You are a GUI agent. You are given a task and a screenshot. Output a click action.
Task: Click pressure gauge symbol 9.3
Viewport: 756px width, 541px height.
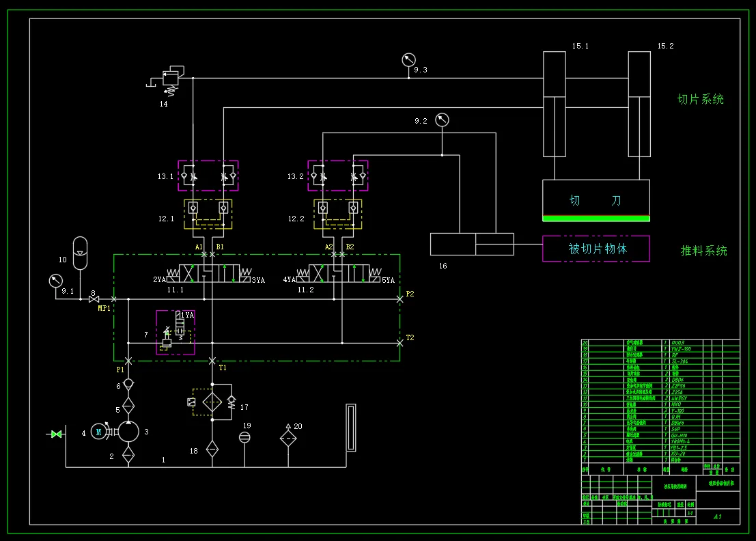point(409,60)
